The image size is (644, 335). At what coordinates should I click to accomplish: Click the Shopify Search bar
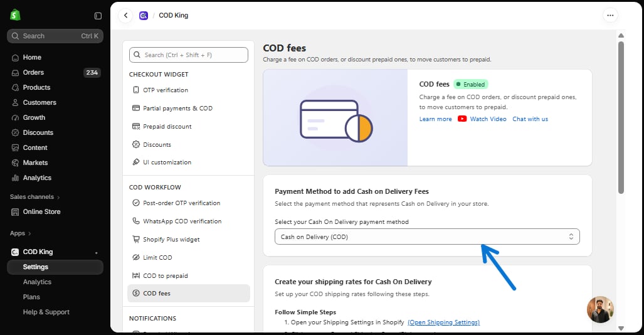pyautogui.click(x=55, y=36)
